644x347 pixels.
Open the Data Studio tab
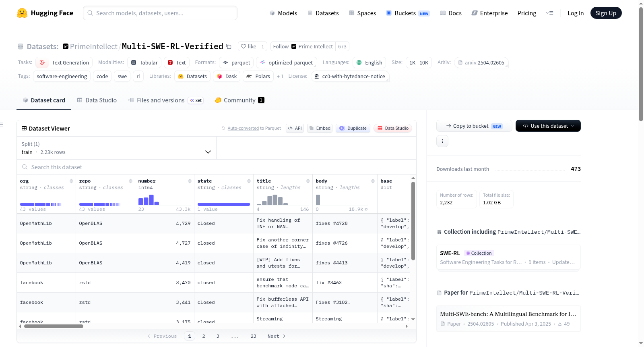pos(97,100)
